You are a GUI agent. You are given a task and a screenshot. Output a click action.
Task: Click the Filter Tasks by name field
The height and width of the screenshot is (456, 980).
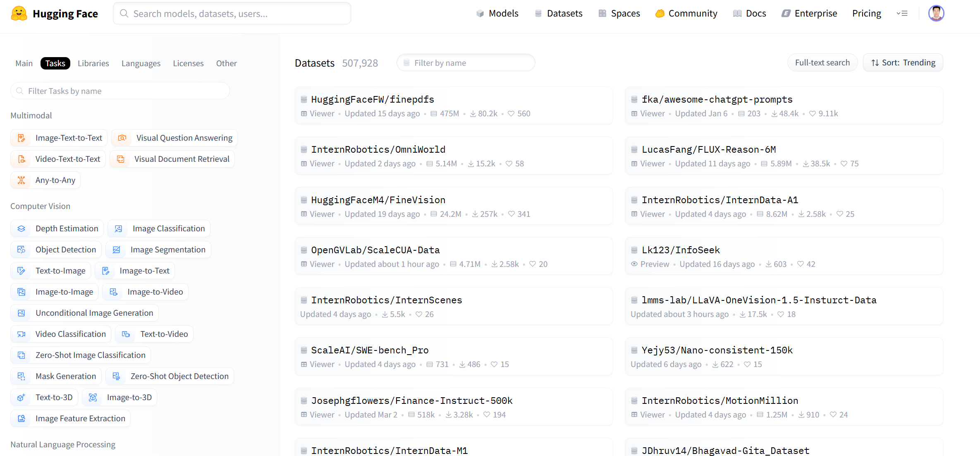[120, 91]
